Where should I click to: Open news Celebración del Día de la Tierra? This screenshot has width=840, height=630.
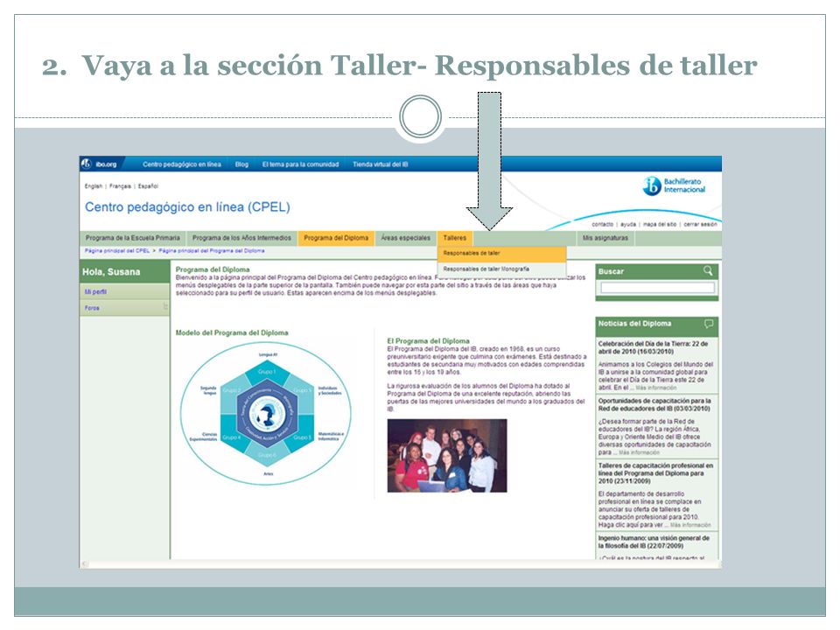tap(653, 347)
